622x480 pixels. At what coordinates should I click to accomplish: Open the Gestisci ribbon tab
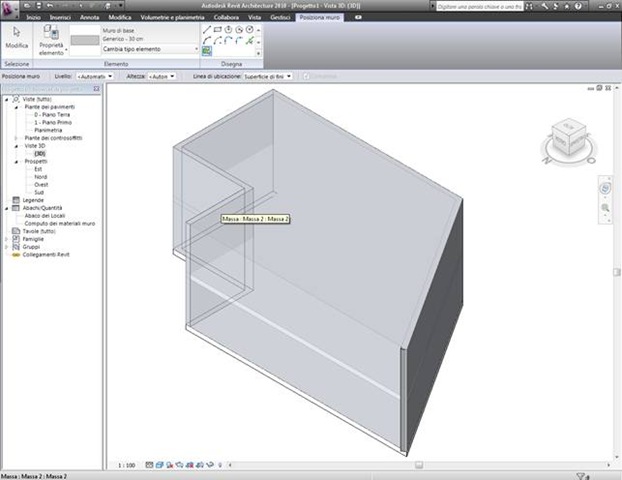click(x=280, y=17)
